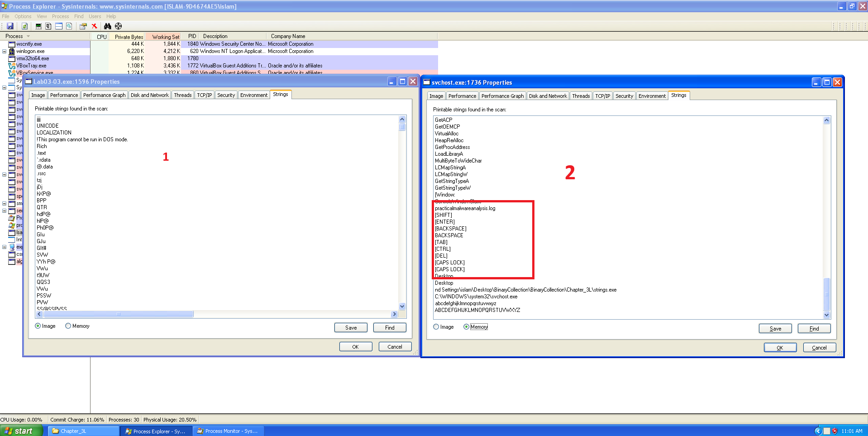868x436 pixels.
Task: Click the Save toolbar icon in Process Explorer
Action: click(x=10, y=26)
